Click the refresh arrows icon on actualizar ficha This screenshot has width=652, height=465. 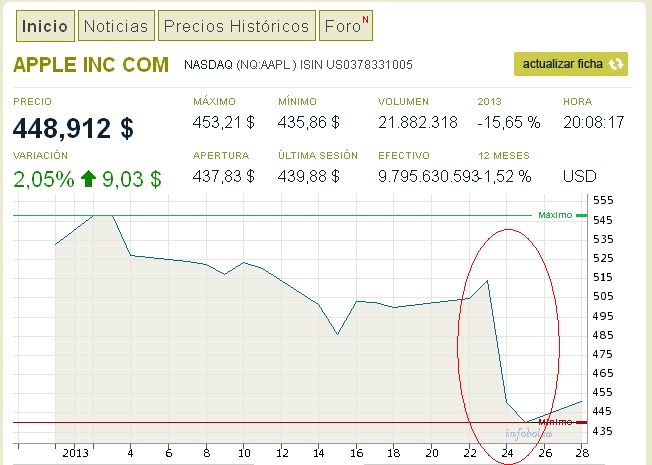coord(616,64)
